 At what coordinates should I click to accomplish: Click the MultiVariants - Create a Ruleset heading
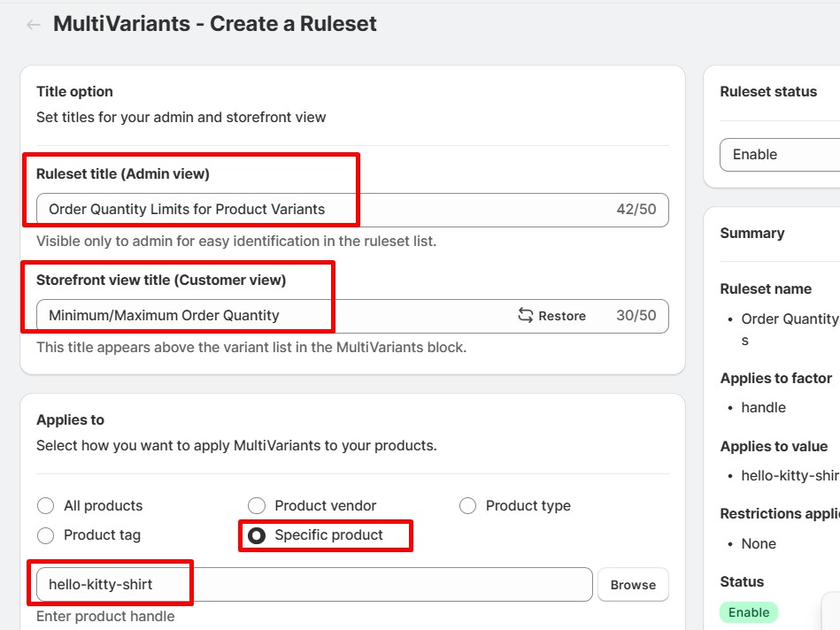215,24
